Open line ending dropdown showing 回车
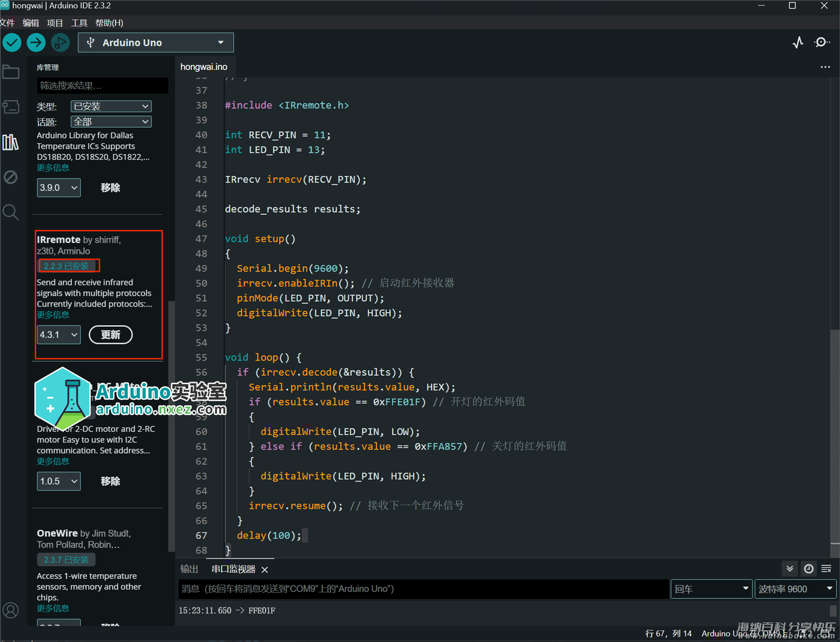The width and height of the screenshot is (840, 642). coord(712,589)
